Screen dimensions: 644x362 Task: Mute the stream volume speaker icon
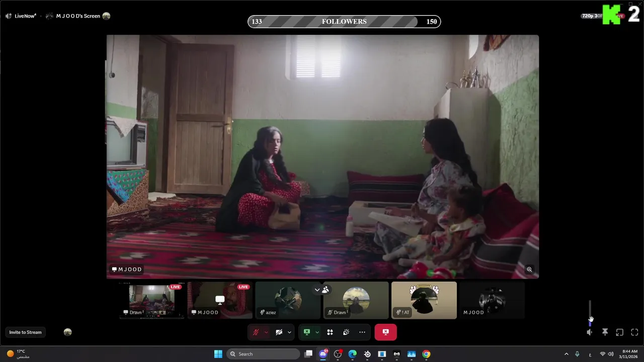click(590, 332)
